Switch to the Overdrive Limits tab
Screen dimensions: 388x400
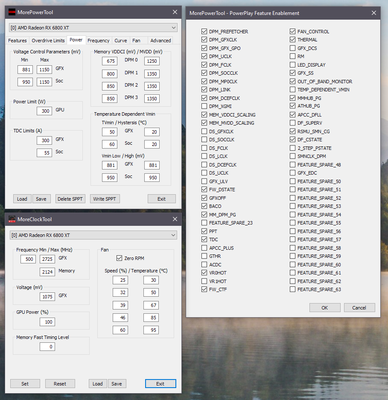(48, 41)
